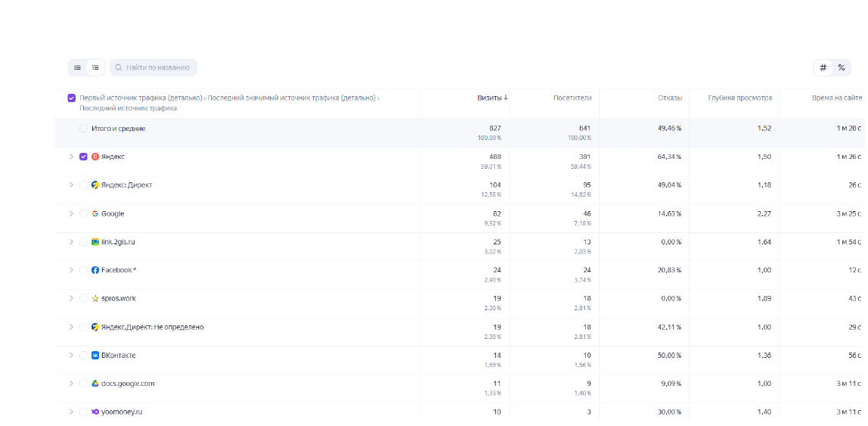
Task: Expand the ВКонтакте row
Action: 71,356
